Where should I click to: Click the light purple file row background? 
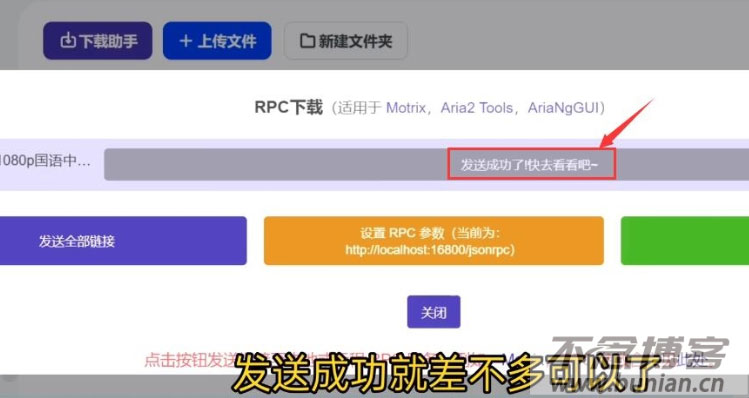tap(374, 165)
